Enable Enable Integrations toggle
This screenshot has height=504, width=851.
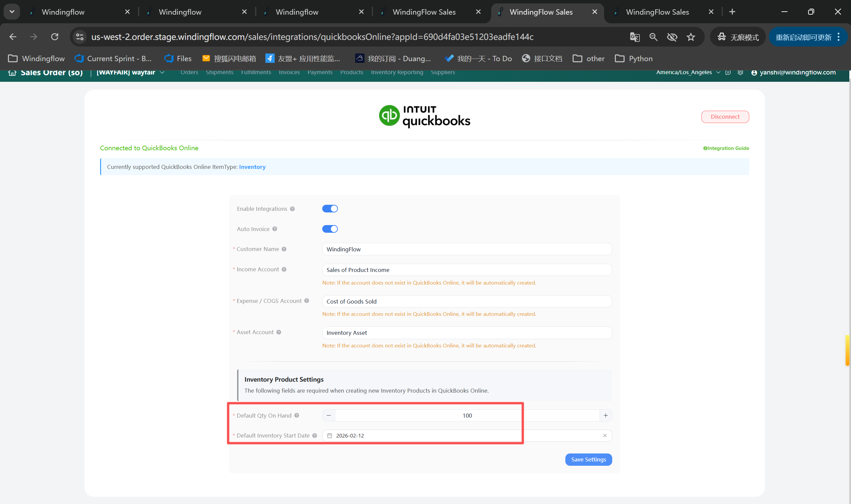click(x=330, y=208)
